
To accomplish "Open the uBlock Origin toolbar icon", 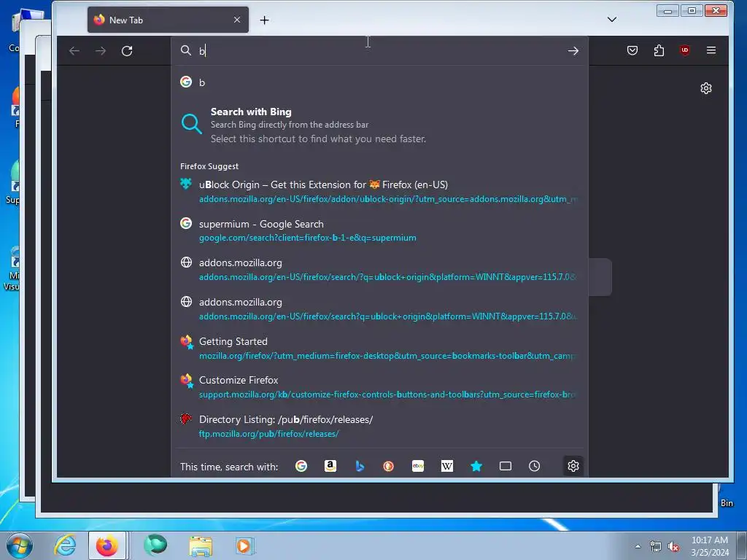I will (684, 50).
